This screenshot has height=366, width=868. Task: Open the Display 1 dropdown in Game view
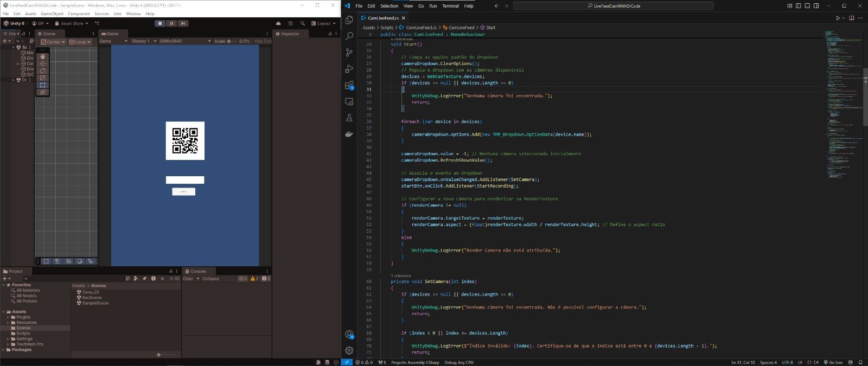[143, 41]
